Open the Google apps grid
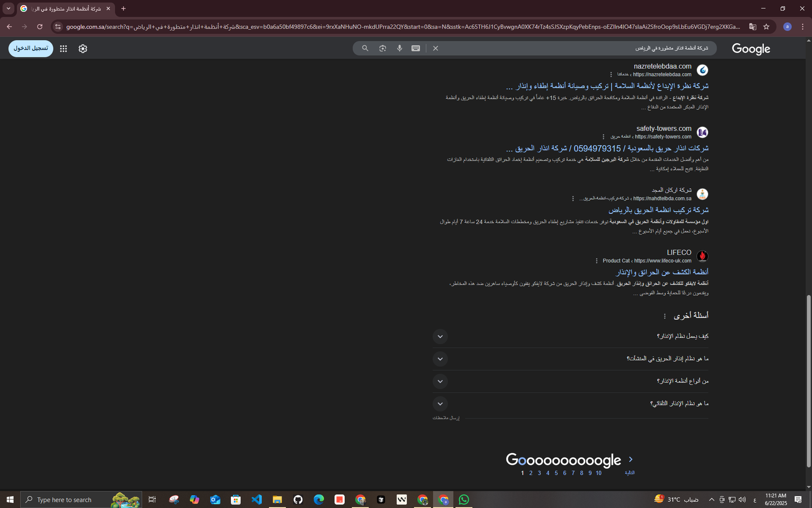Screen dimensions: 812x508 [63, 49]
